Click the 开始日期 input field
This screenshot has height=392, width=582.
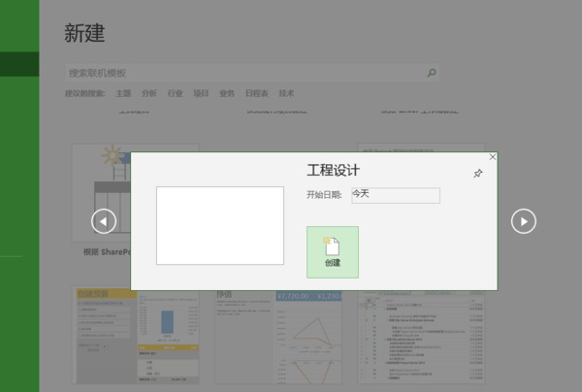395,195
